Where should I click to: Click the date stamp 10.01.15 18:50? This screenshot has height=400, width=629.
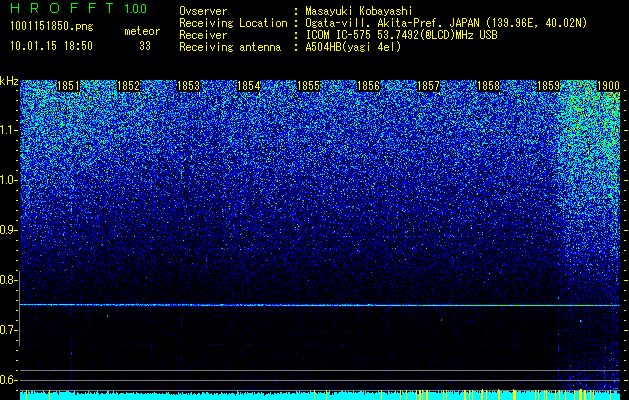pos(51,46)
